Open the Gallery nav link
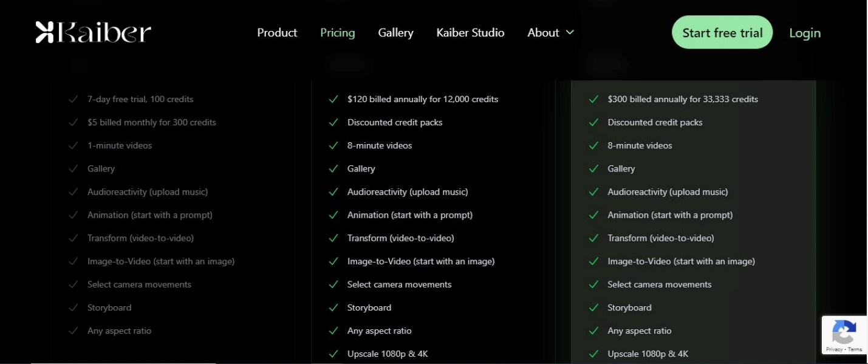Viewport: 868px width, 364px height. (x=395, y=33)
